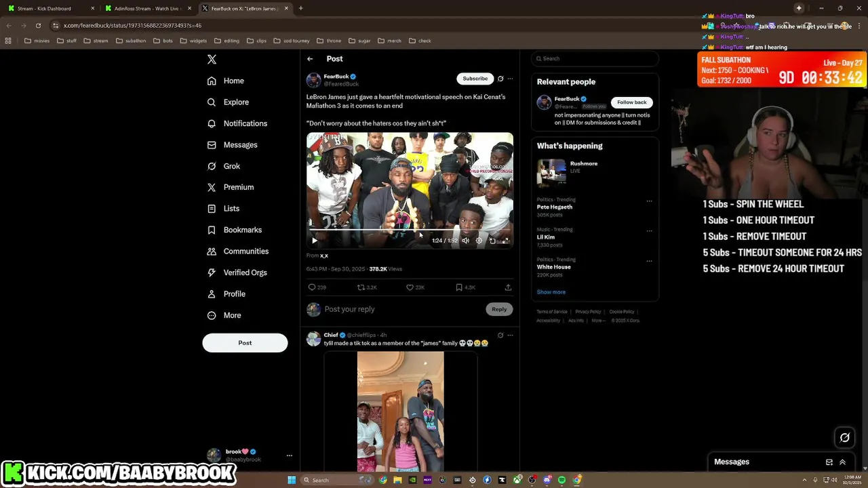This screenshot has width=868, height=488.
Task: Open the More menu in the sidebar
Action: (224, 315)
